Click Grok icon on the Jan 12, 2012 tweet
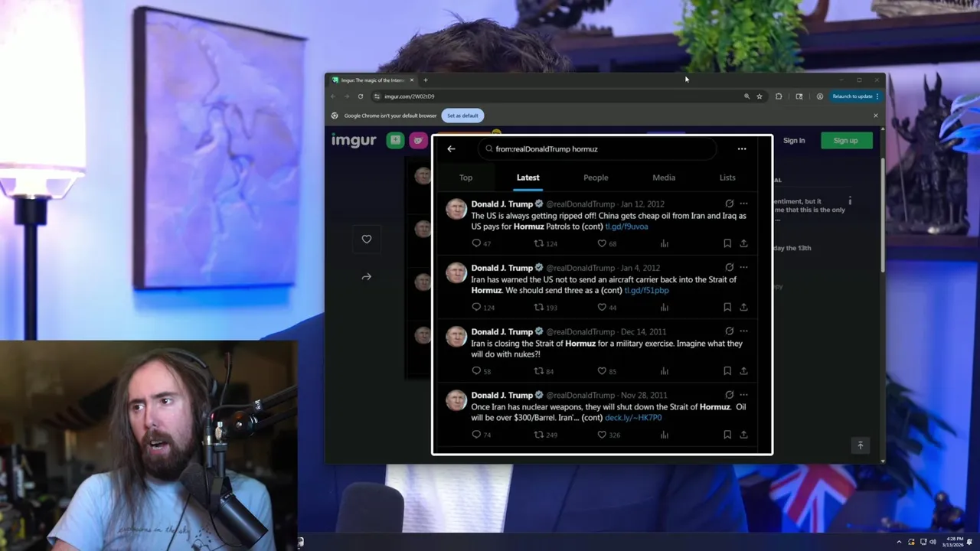 (729, 204)
